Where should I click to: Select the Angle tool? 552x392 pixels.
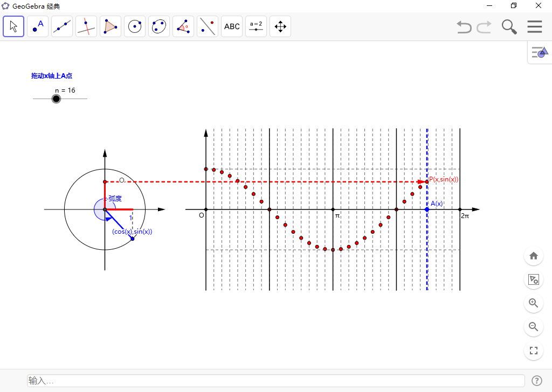pyautogui.click(x=183, y=26)
